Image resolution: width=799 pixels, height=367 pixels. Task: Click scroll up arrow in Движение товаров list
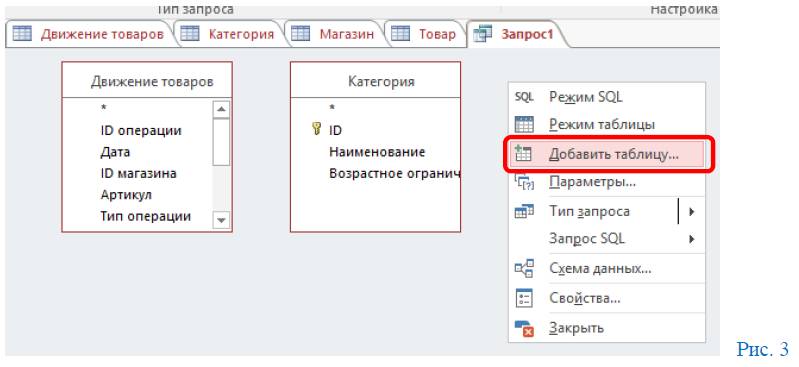pos(221,109)
